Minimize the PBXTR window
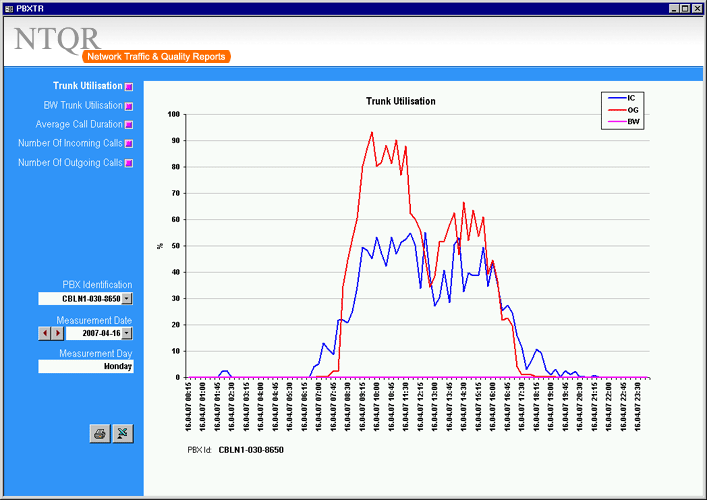 tap(672, 7)
